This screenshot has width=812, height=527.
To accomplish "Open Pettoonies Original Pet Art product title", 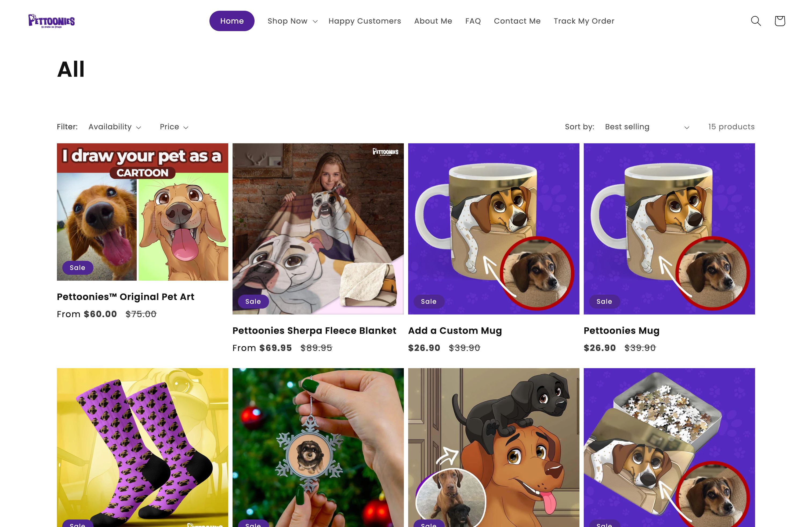I will coord(126,297).
